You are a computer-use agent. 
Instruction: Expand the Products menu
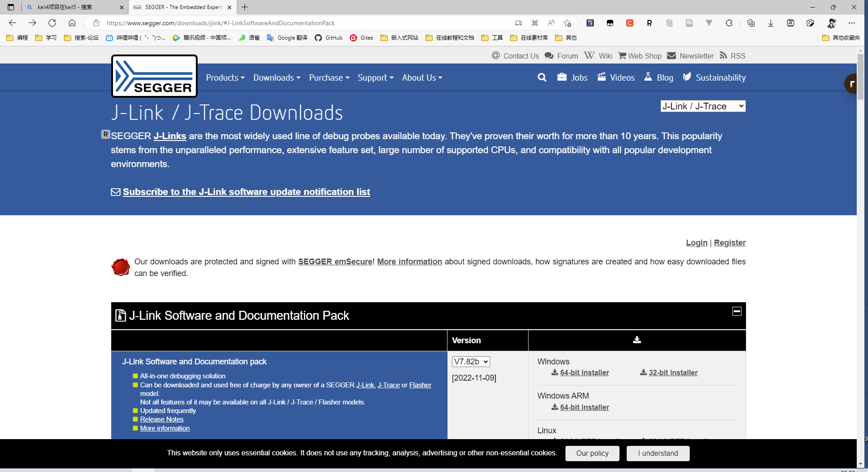[225, 77]
